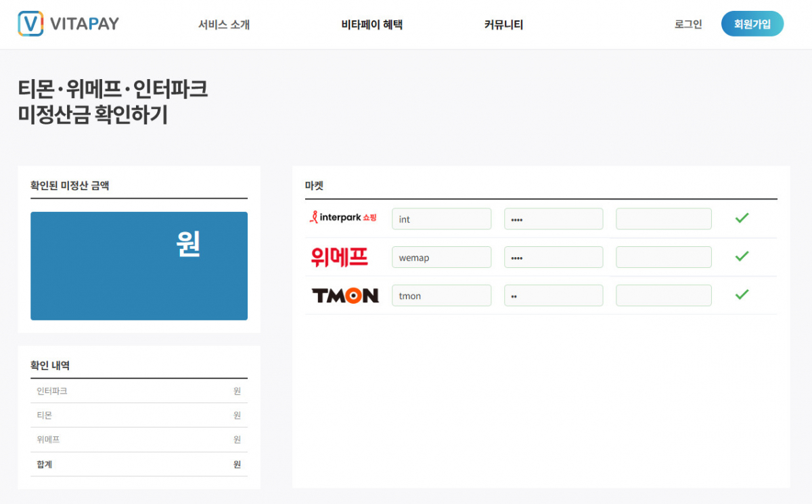
Task: Toggle the green checkmark on the 위메프 row
Action: tap(742, 255)
